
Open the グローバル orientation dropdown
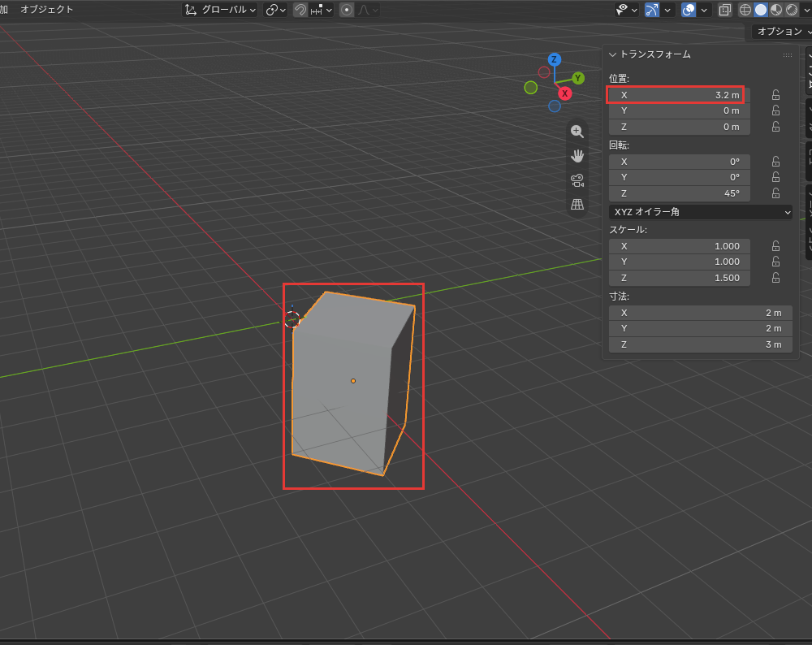click(x=220, y=10)
